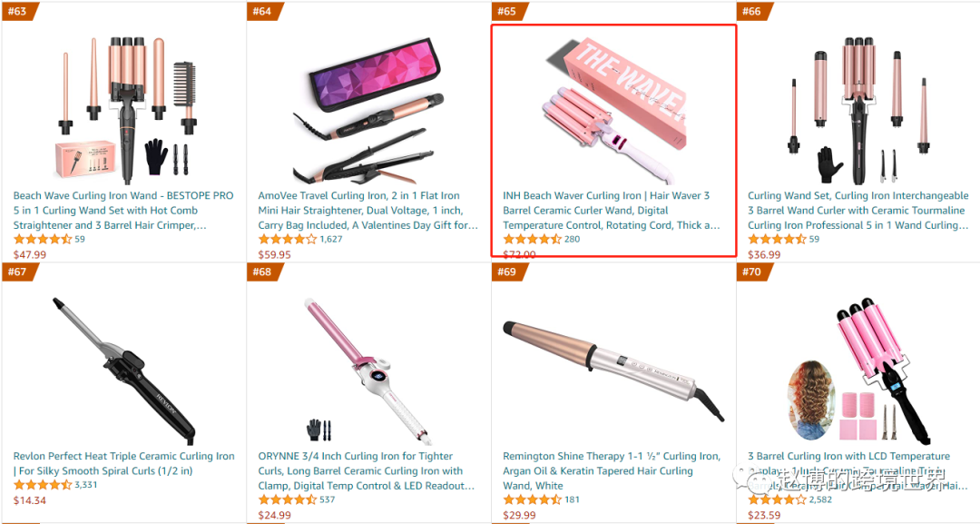This screenshot has height=524, width=980.
Task: Open the Remington Shine Therapy Curling Iron title
Action: coord(612,470)
